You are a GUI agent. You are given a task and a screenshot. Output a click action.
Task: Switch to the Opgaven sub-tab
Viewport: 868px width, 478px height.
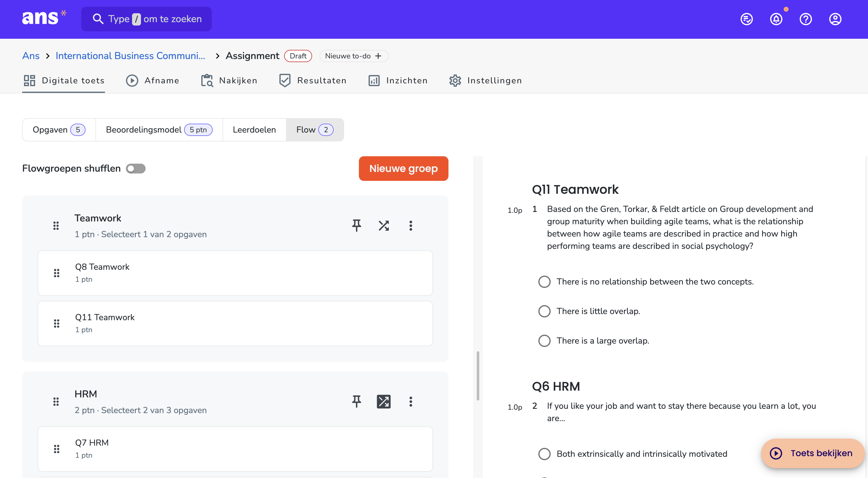59,129
